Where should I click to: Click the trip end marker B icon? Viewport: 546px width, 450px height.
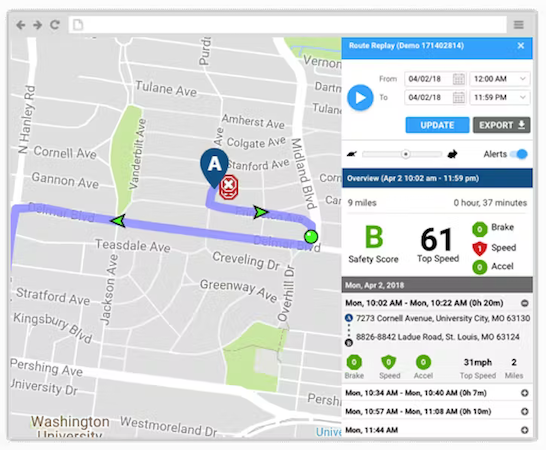click(349, 343)
